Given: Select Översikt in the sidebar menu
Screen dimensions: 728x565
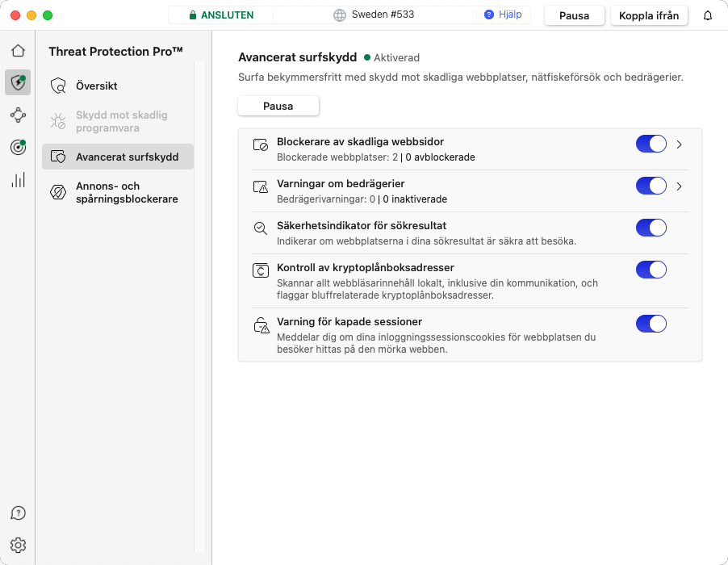Looking at the screenshot, I should (x=97, y=86).
